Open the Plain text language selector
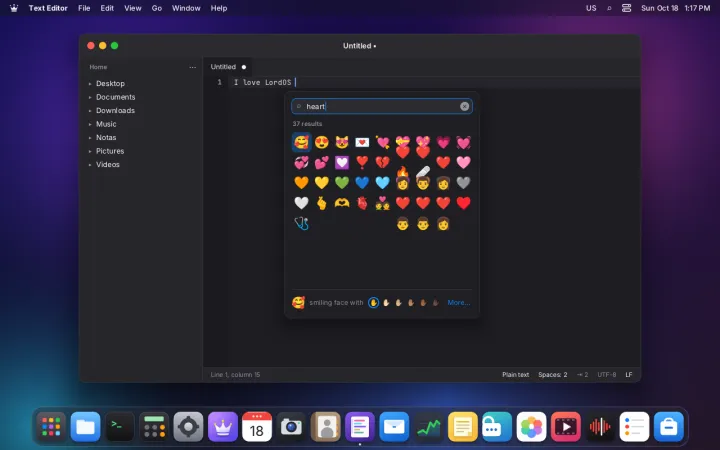The height and width of the screenshot is (450, 720). coord(515,375)
